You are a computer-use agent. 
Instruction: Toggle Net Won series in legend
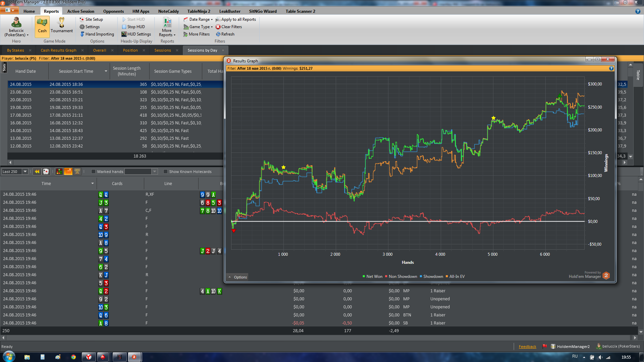[372, 277]
